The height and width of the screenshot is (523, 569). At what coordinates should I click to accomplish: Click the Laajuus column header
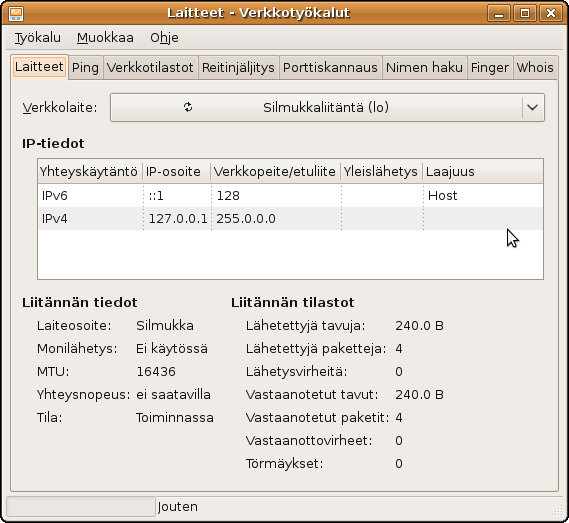click(x=483, y=171)
